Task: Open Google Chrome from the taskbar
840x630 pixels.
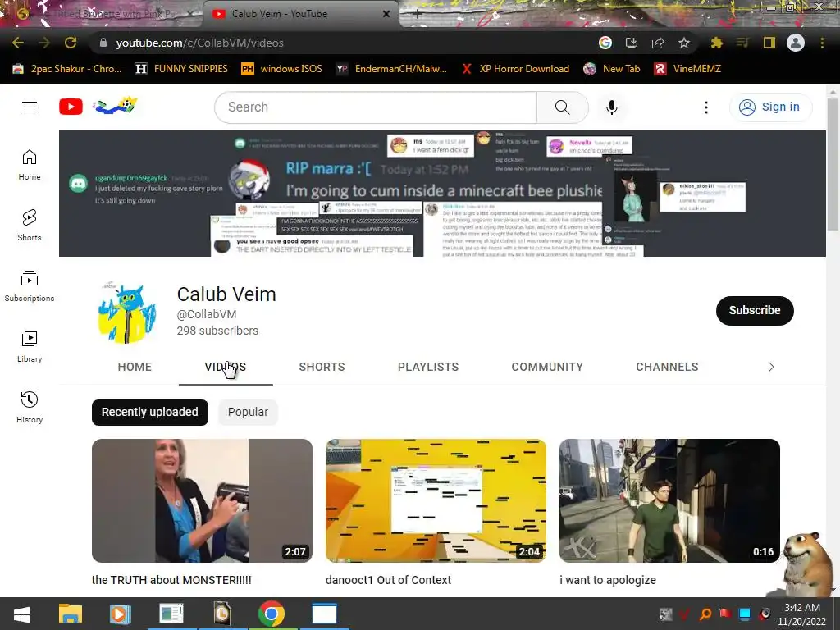Action: click(272, 614)
